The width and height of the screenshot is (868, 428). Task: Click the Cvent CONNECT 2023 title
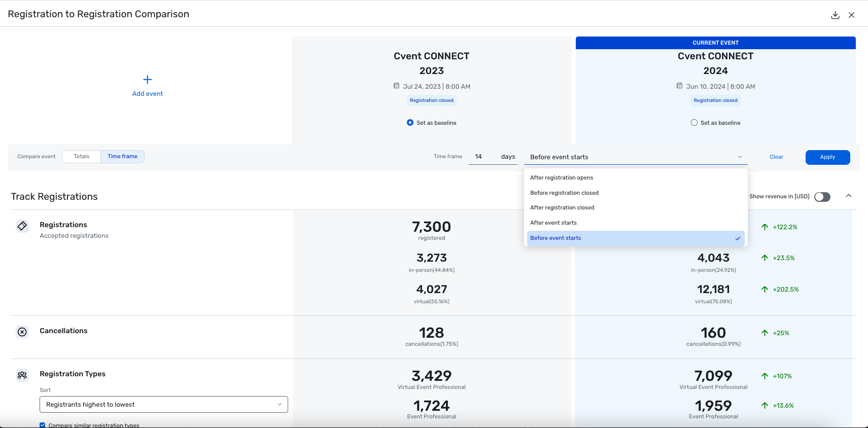click(x=432, y=63)
